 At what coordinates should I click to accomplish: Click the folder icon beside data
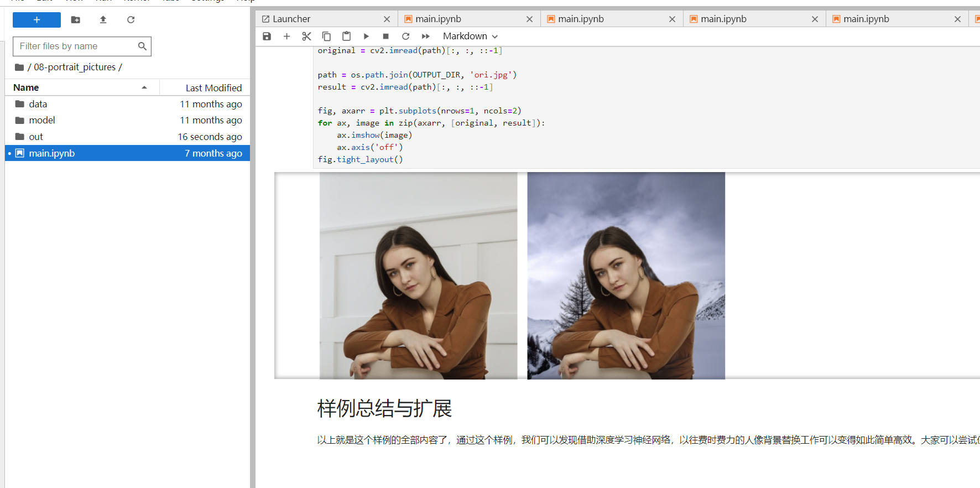pos(20,104)
